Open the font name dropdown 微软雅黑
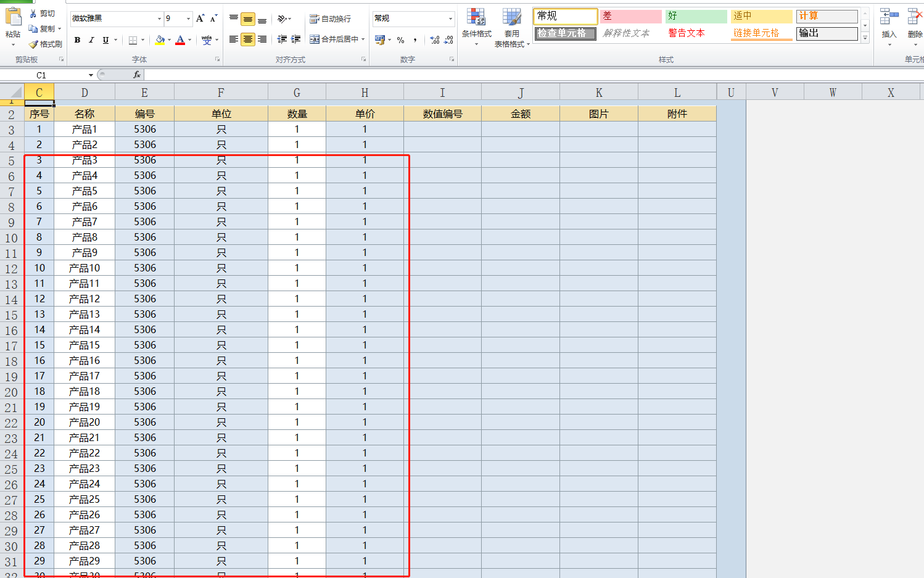 pyautogui.click(x=159, y=19)
